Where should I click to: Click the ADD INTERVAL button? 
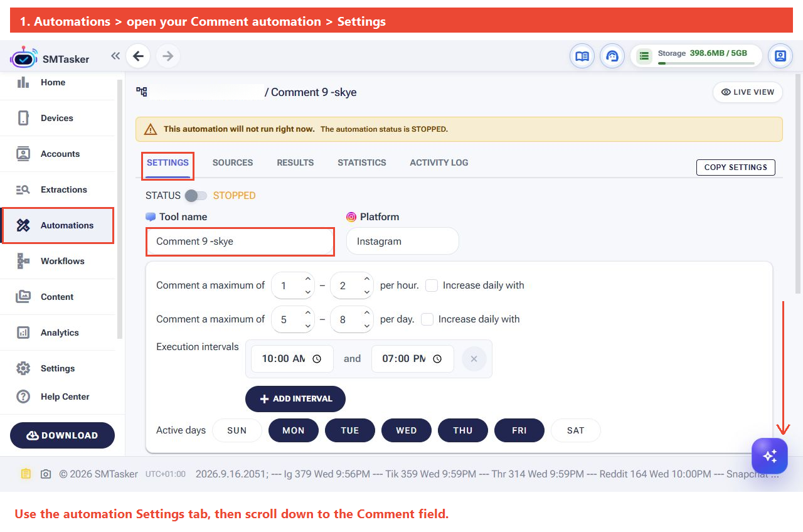click(x=295, y=399)
